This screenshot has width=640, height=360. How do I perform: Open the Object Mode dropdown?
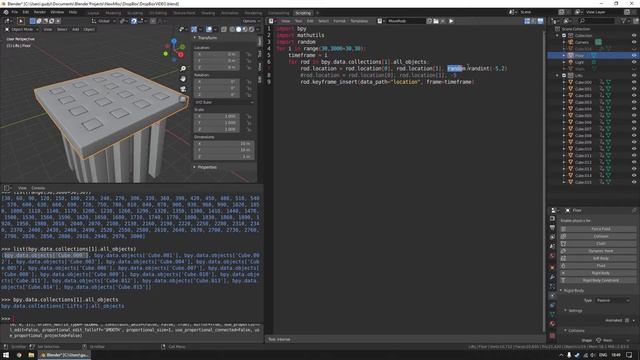pos(22,29)
